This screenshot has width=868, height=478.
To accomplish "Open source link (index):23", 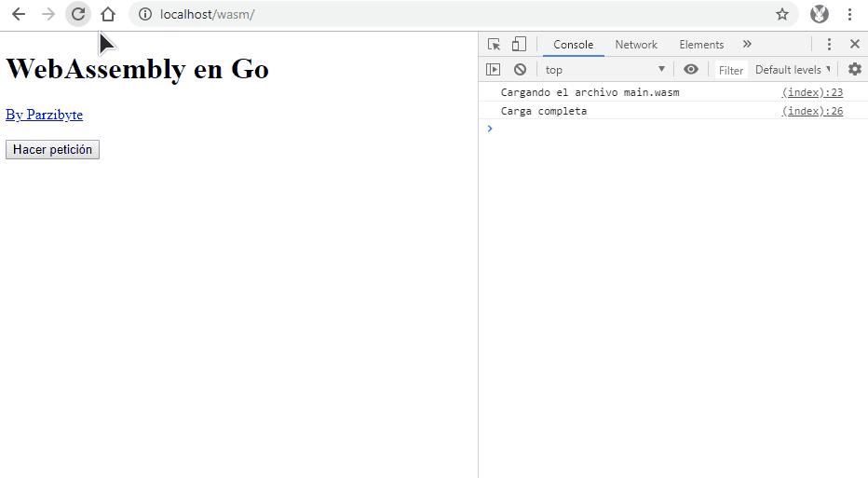I will [812, 92].
